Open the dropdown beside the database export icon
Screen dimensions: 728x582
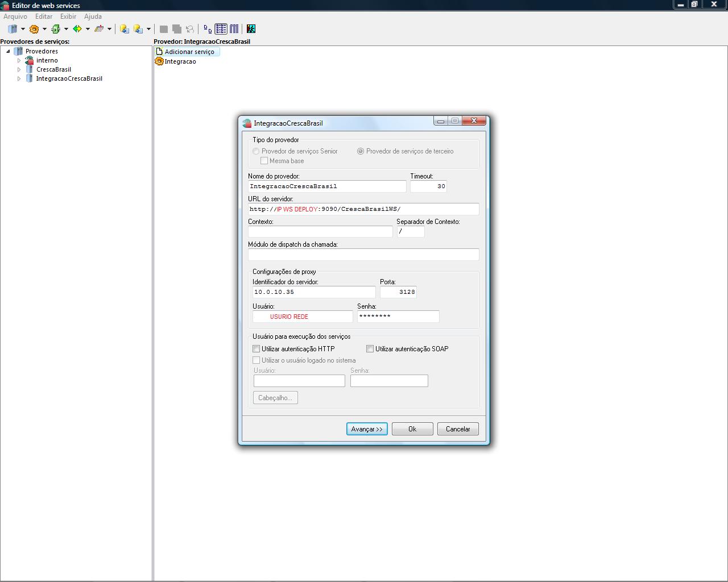point(148,29)
